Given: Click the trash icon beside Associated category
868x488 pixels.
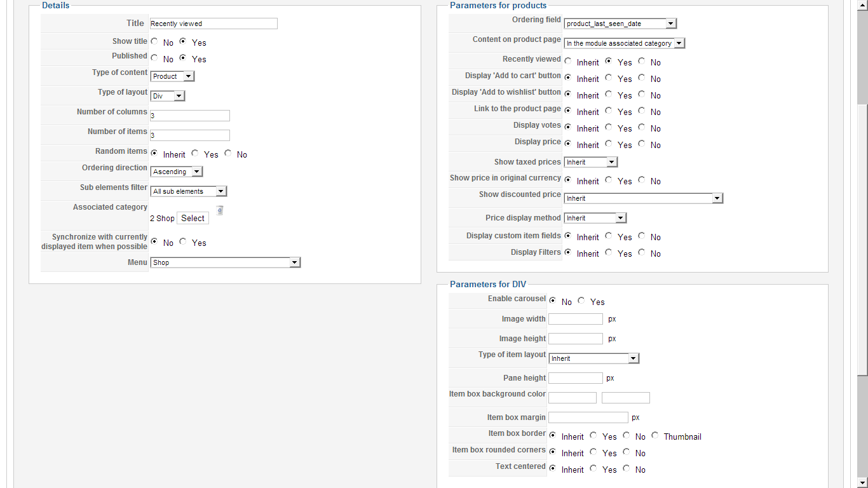Looking at the screenshot, I should pos(220,210).
